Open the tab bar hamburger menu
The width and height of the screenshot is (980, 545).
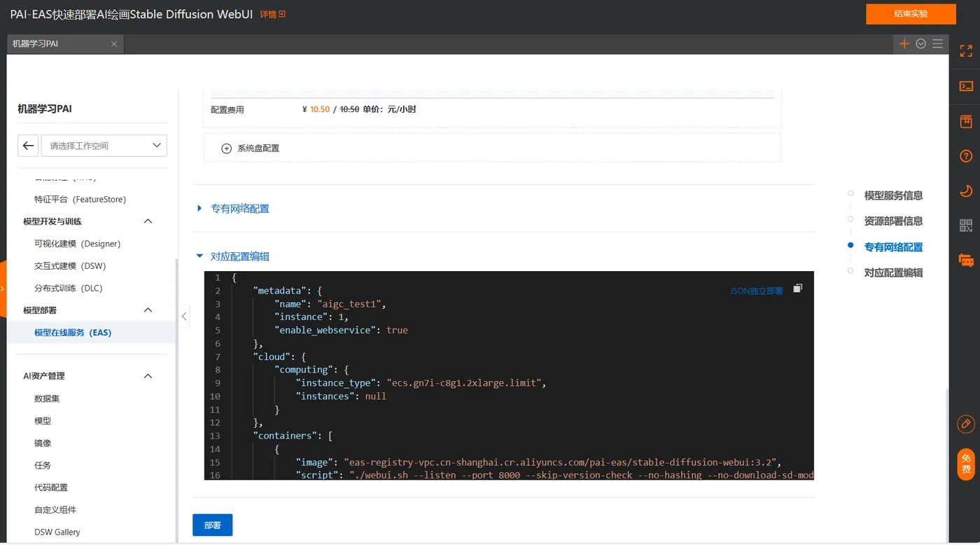(937, 43)
